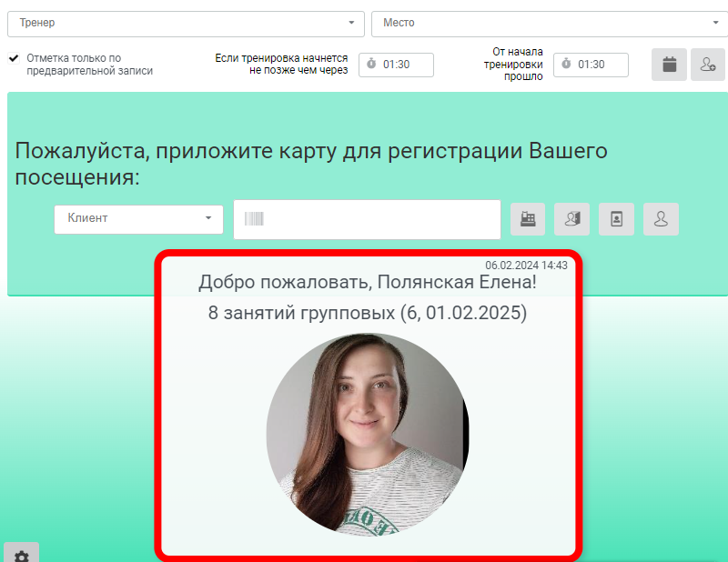Click 'От начала тренировки прошло' label

click(x=513, y=64)
